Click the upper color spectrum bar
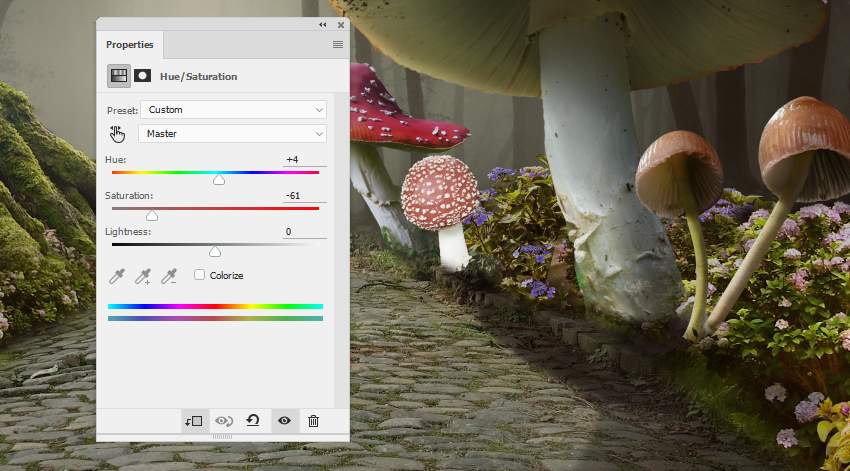 point(215,306)
